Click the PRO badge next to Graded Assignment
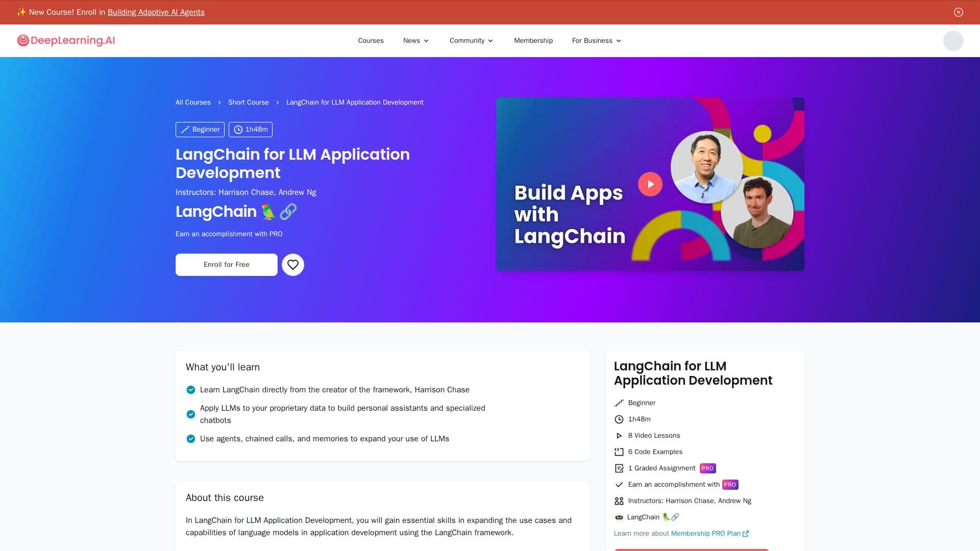This screenshot has width=980, height=551. [x=707, y=468]
